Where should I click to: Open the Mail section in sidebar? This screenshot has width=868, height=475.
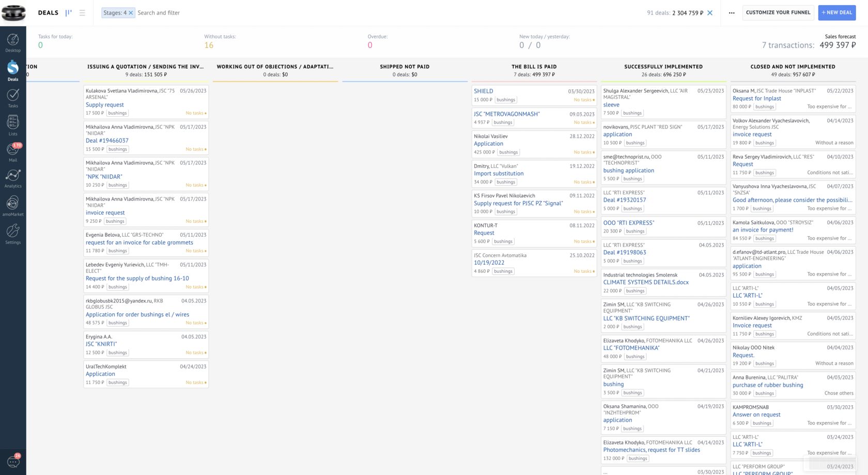(13, 152)
